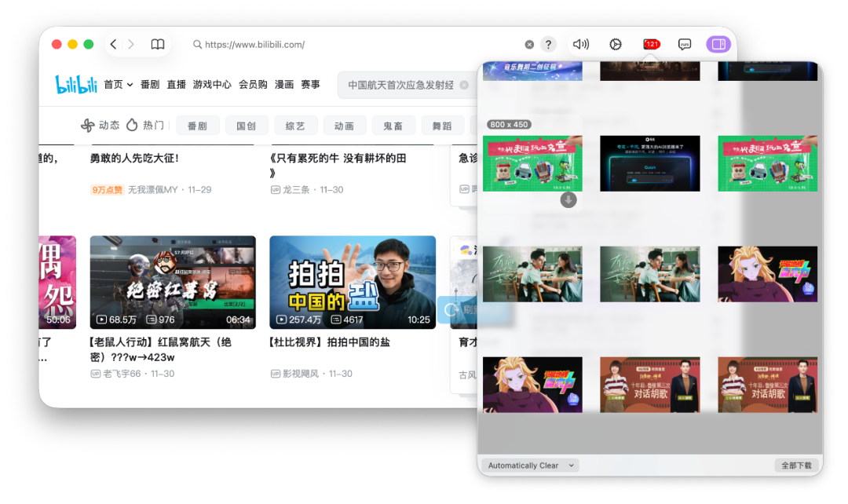Select the 对话胡歌 video thumbnail
848x504 pixels.
[x=649, y=385]
